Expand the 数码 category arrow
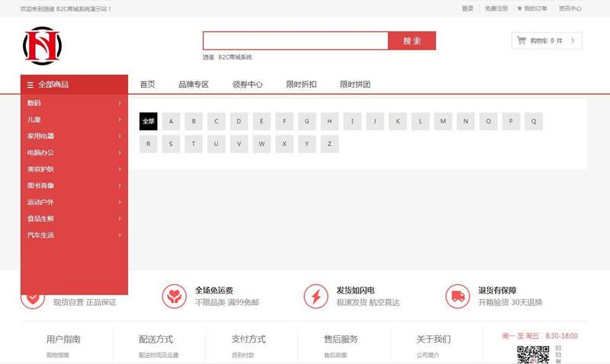 [x=120, y=103]
